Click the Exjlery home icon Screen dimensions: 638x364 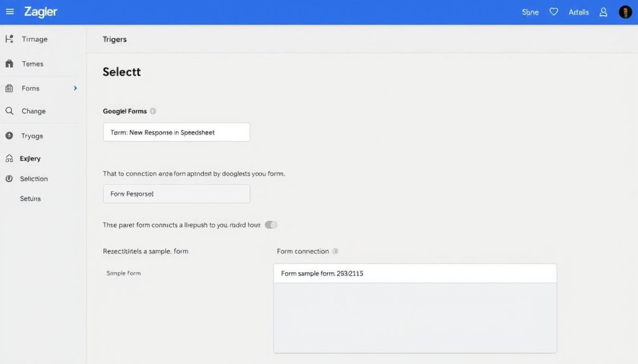coord(9,159)
